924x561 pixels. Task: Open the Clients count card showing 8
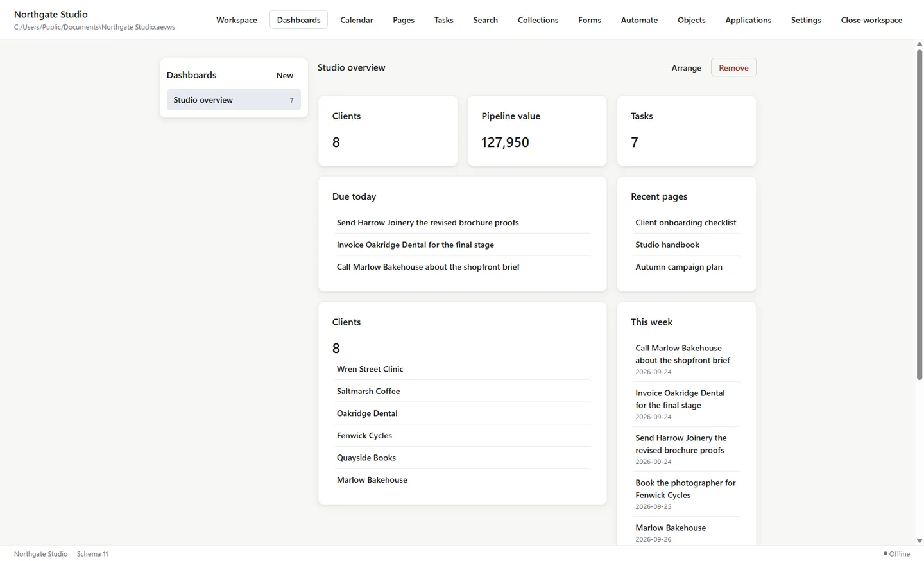[388, 131]
